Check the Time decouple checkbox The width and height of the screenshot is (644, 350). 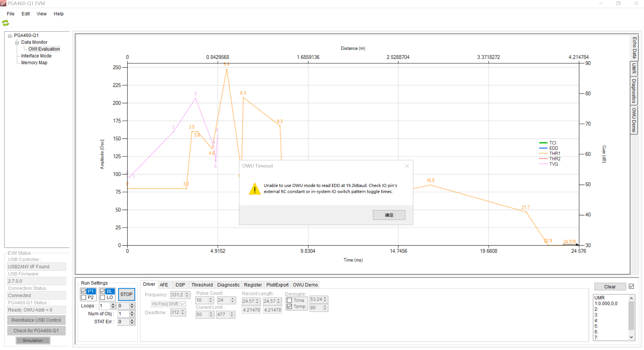pos(289,300)
